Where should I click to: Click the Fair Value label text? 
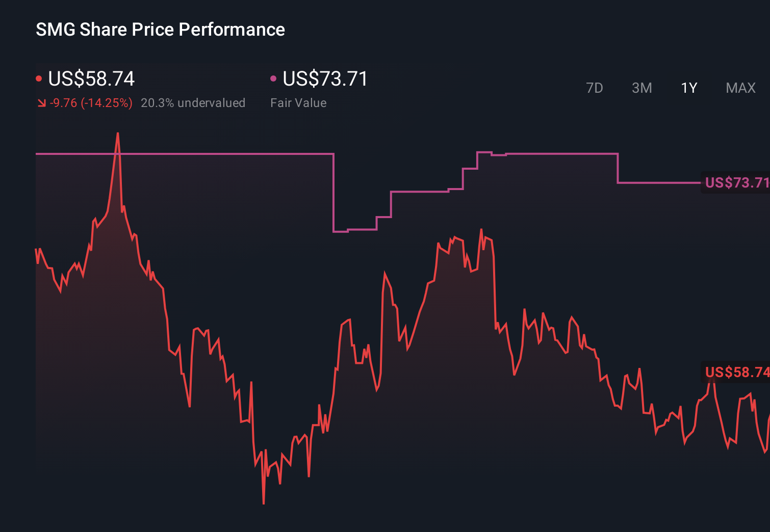tap(298, 103)
